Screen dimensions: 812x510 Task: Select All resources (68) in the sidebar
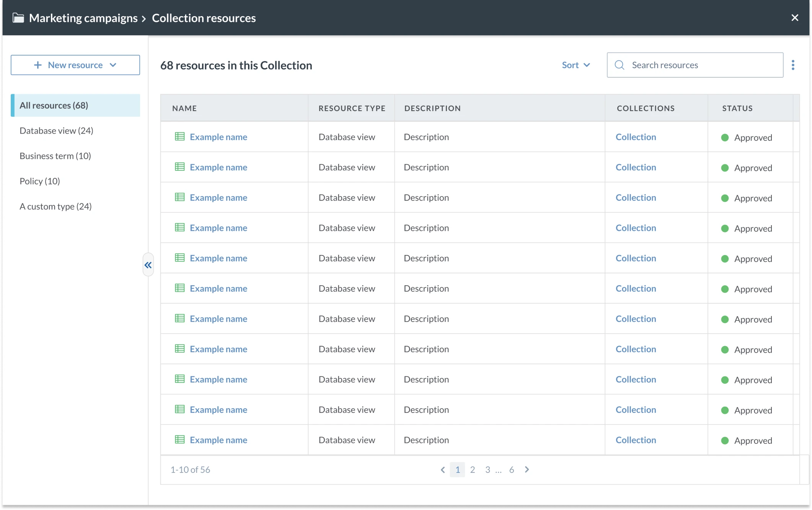pyautogui.click(x=54, y=105)
